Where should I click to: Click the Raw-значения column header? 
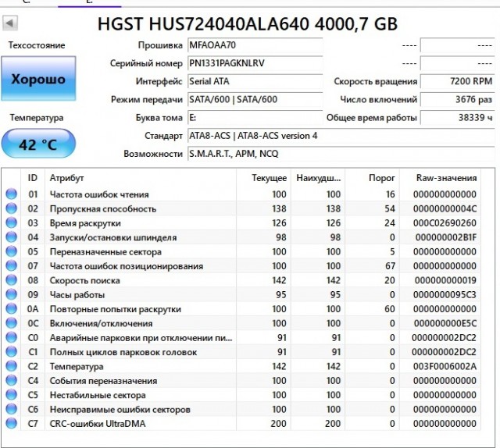[440, 178]
